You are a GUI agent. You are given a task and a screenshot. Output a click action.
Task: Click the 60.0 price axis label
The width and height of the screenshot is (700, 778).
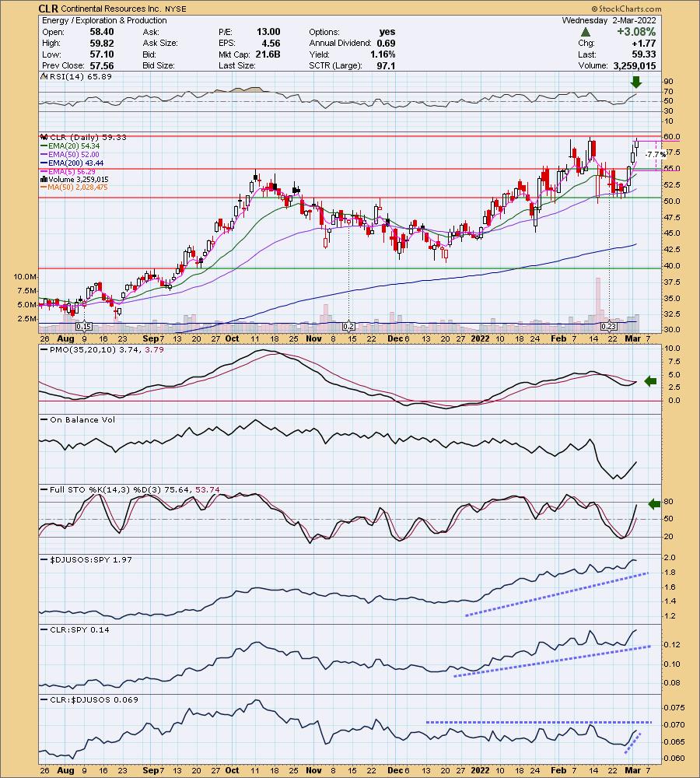pos(672,136)
